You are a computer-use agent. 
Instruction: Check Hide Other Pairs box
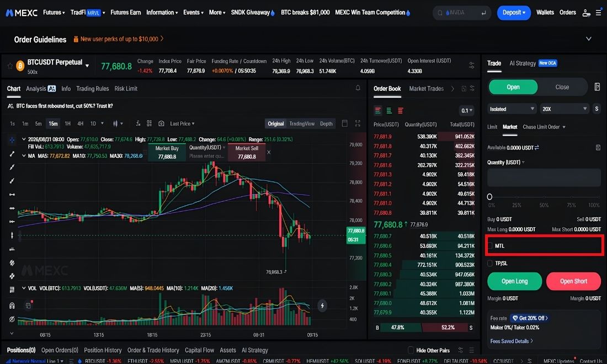tap(411, 350)
